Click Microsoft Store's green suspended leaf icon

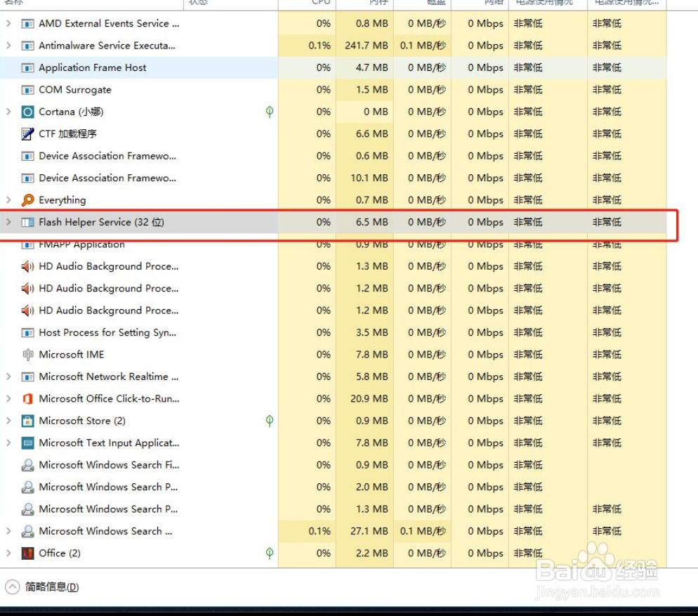(x=270, y=421)
